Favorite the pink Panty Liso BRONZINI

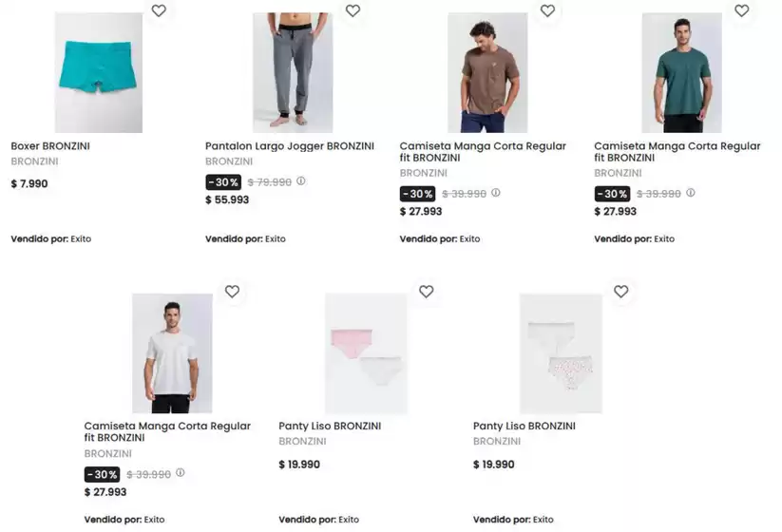427,292
